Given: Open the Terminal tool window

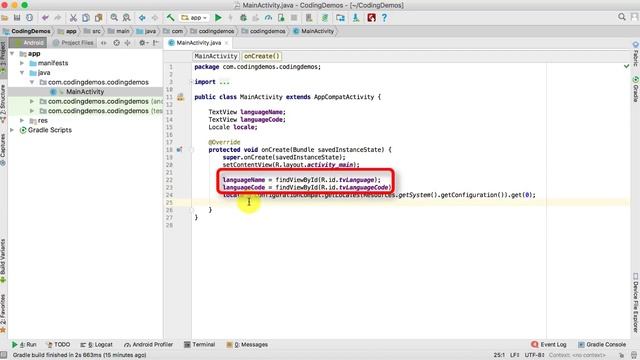Looking at the screenshot, I should (199, 344).
